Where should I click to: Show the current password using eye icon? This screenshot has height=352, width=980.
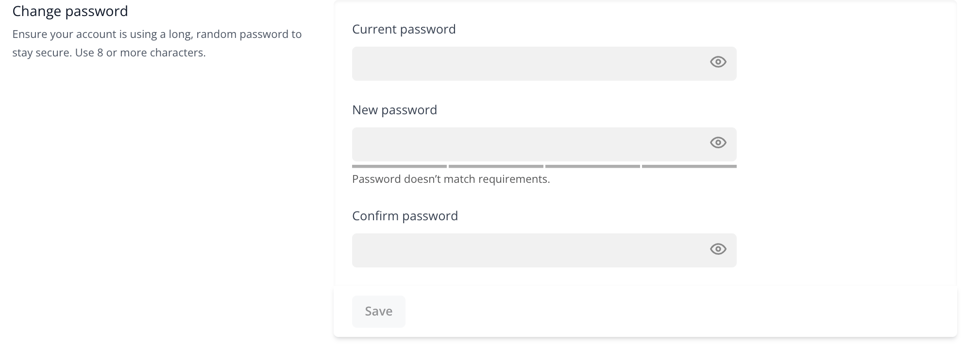[x=718, y=62]
